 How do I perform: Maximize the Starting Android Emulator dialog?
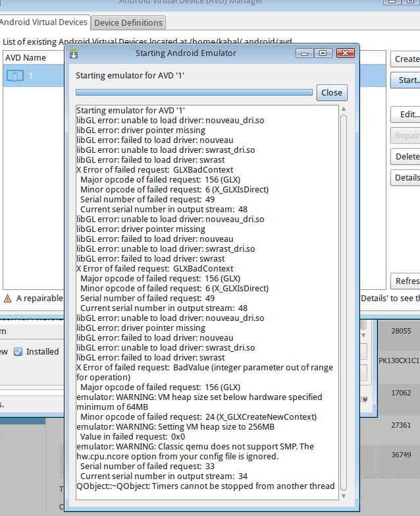(323, 53)
